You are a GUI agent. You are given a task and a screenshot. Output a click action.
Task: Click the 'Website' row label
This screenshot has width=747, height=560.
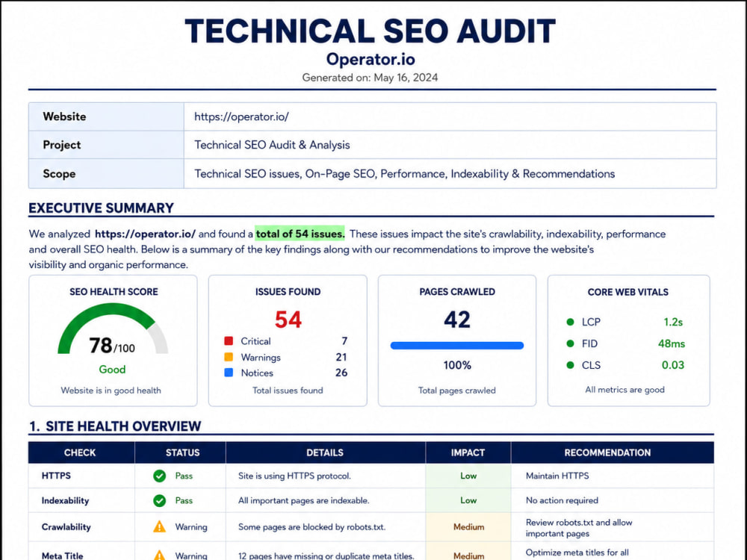coord(64,116)
